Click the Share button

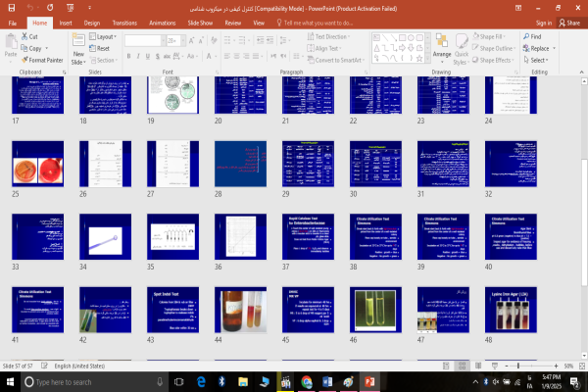[x=568, y=22]
